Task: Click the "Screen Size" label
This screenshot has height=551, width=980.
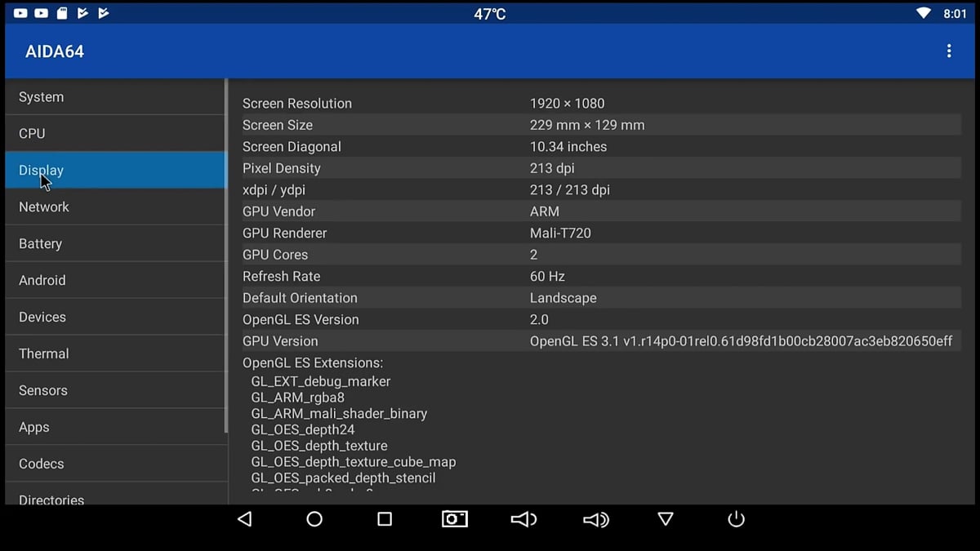Action: (x=278, y=125)
